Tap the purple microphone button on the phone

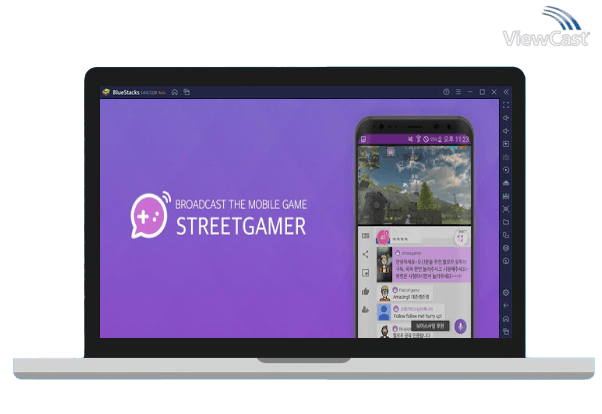[x=460, y=326]
